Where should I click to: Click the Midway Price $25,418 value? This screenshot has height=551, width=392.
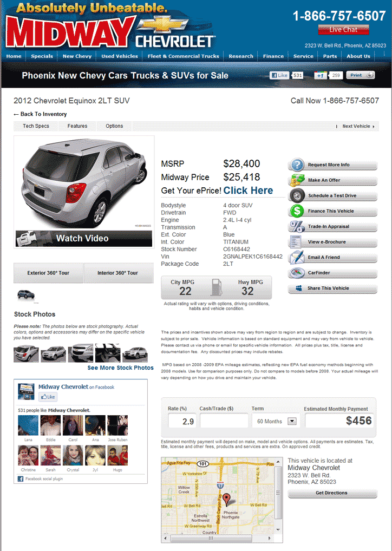pyautogui.click(x=241, y=177)
